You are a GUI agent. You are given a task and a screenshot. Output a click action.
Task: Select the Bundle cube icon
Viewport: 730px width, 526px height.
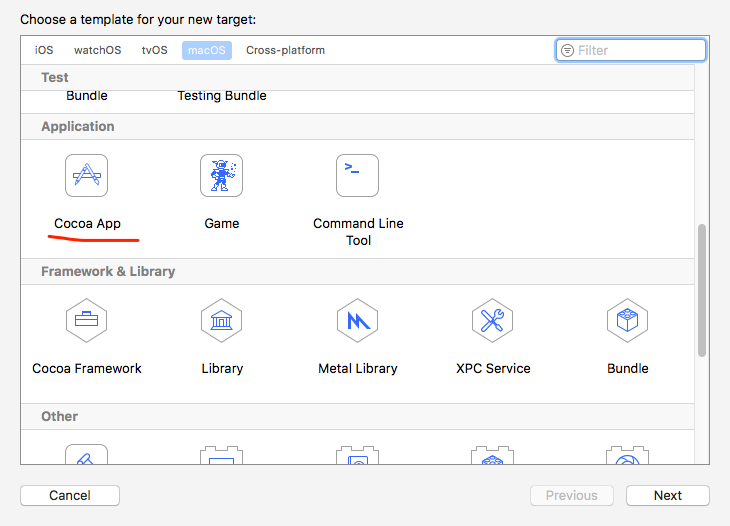[x=628, y=321]
